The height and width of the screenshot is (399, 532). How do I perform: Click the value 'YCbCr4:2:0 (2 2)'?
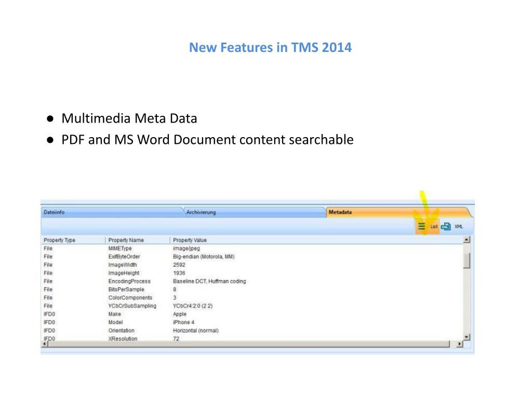[x=193, y=305]
